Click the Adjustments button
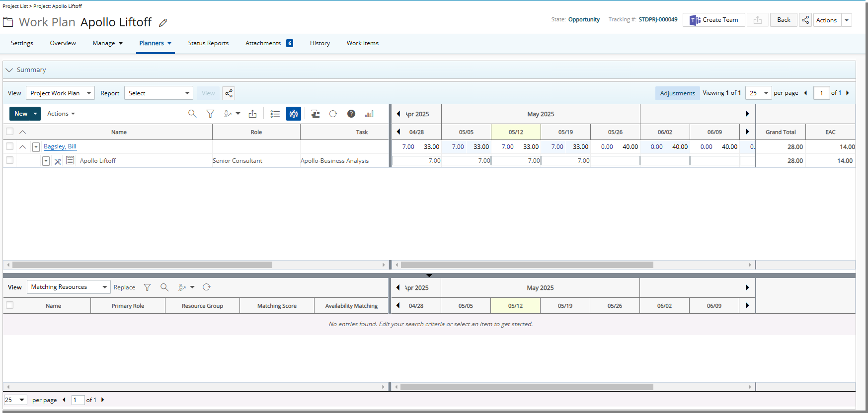Screen dimensions: 868x413 tap(677, 93)
